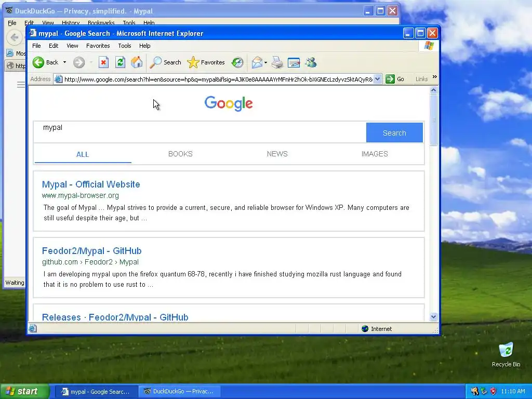Click the Forward arrow in Internet Explorer
This screenshot has width=532, height=399.
(x=79, y=62)
